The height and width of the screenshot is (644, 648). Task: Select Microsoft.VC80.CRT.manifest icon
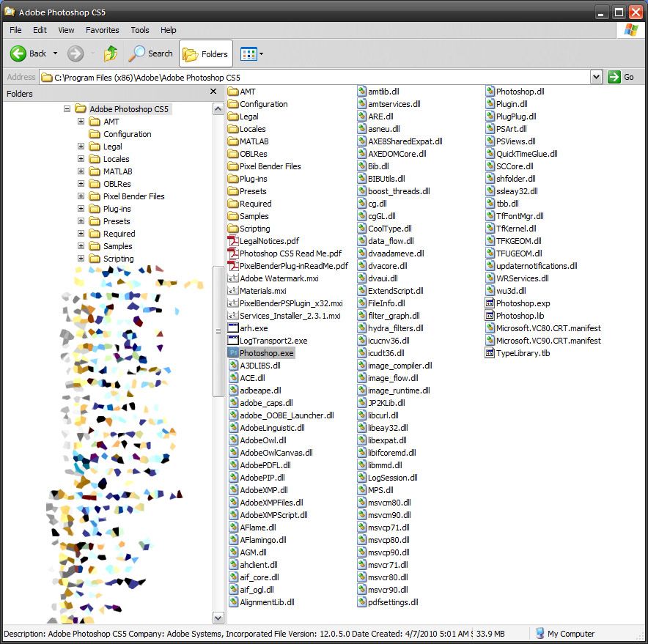click(x=490, y=328)
